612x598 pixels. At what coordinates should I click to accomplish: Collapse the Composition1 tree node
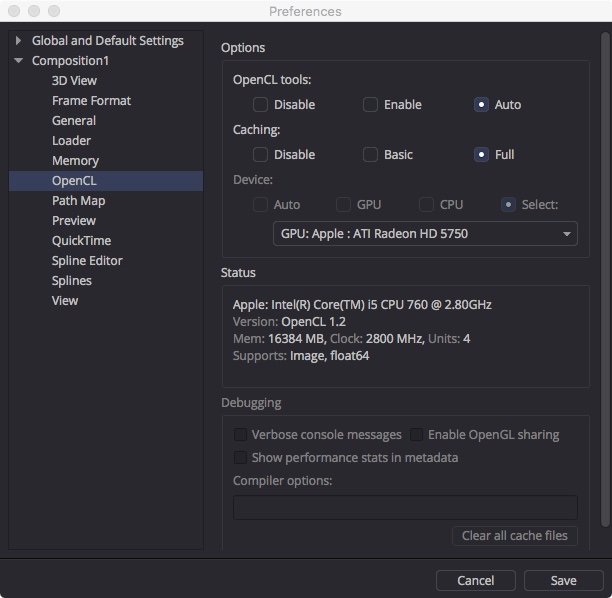18,61
